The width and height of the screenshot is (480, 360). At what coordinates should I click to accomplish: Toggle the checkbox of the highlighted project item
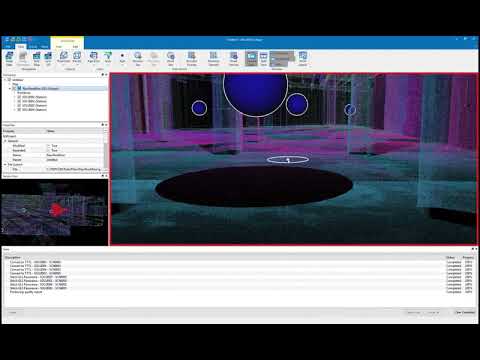tap(14, 88)
